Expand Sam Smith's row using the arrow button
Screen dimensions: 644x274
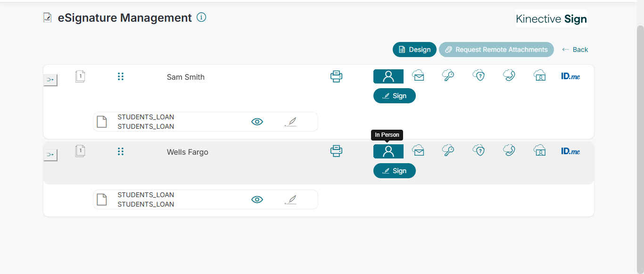tap(50, 80)
